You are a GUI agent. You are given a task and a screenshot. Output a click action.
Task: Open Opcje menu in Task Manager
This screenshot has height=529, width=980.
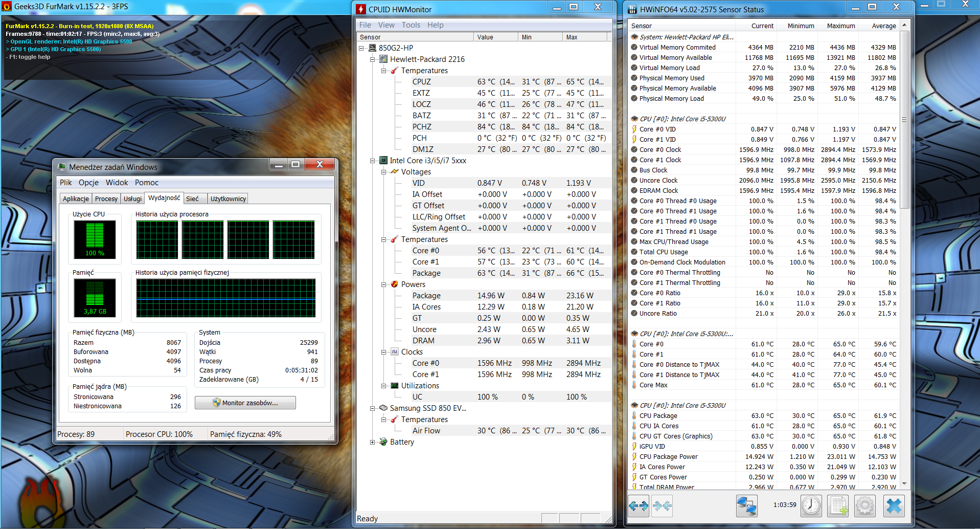(x=88, y=183)
